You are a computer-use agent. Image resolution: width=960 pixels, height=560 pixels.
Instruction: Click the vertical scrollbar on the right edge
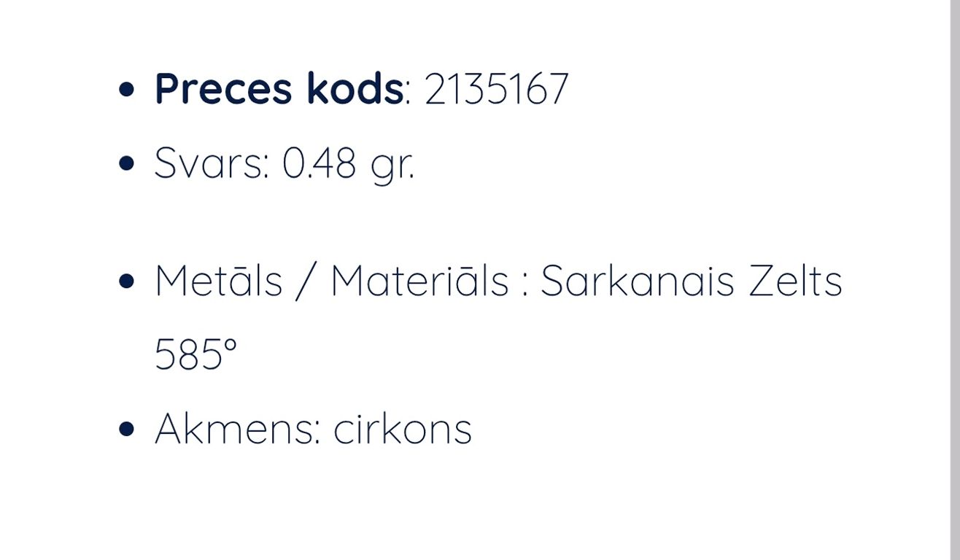[955, 280]
